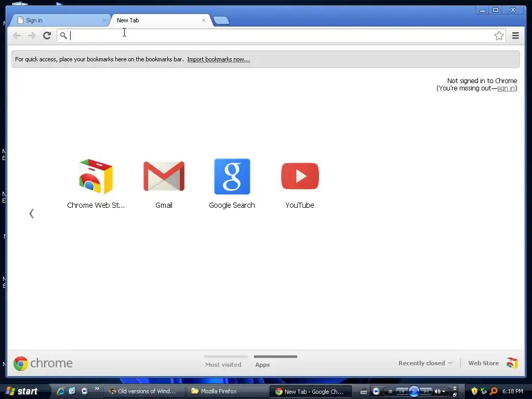
Task: Show the on-screen keyboard icon in taskbar
Action: click(x=363, y=391)
